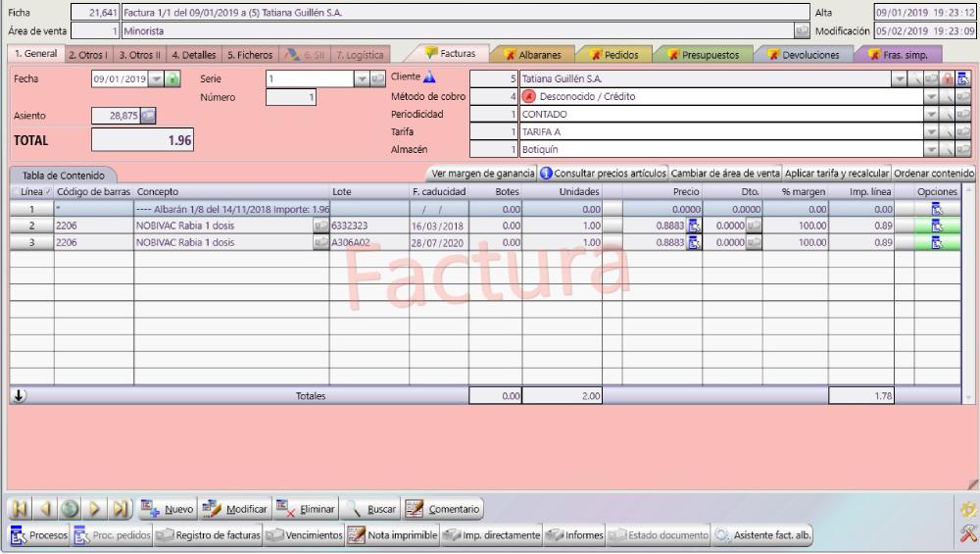Click Aplicar tarifa y recalcular
The image size is (980, 554).
tap(836, 174)
